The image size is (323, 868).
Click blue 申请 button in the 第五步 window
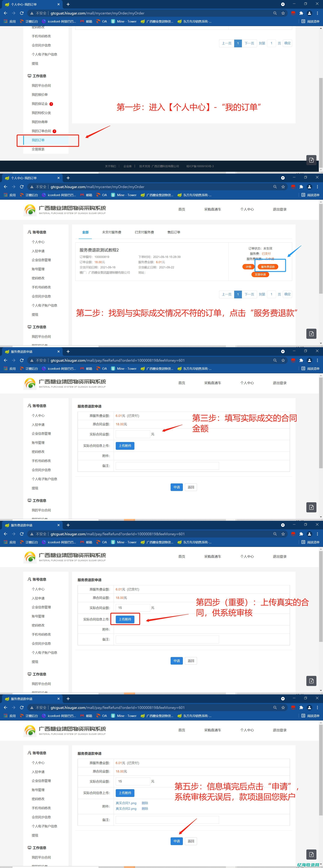point(177,841)
